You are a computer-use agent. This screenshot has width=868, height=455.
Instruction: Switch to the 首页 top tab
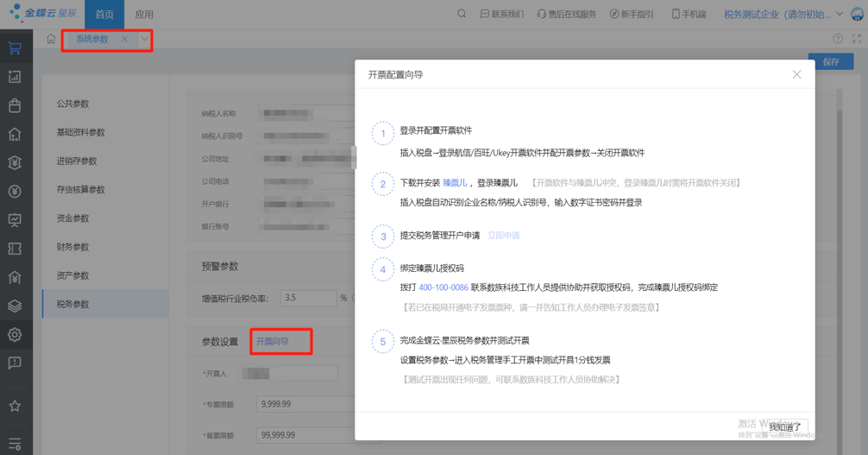pos(104,15)
